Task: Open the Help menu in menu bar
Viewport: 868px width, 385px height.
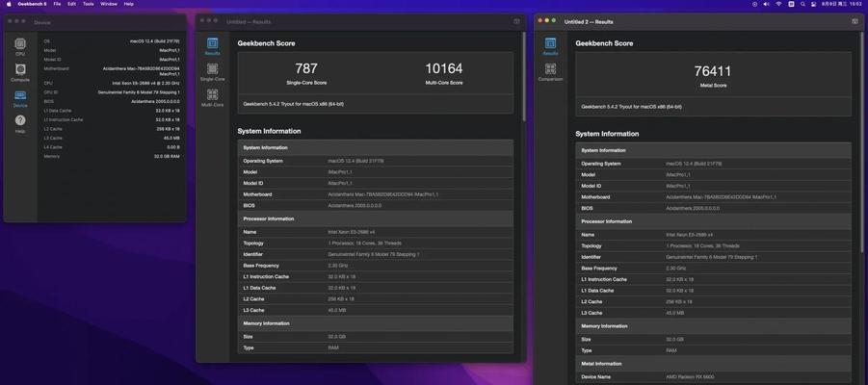Action: point(128,4)
